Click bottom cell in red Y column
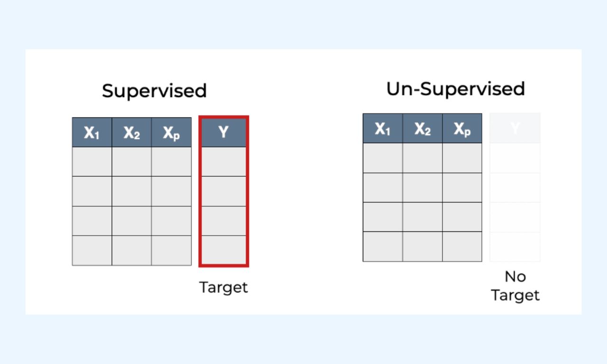This screenshot has width=607, height=364. coord(223,250)
